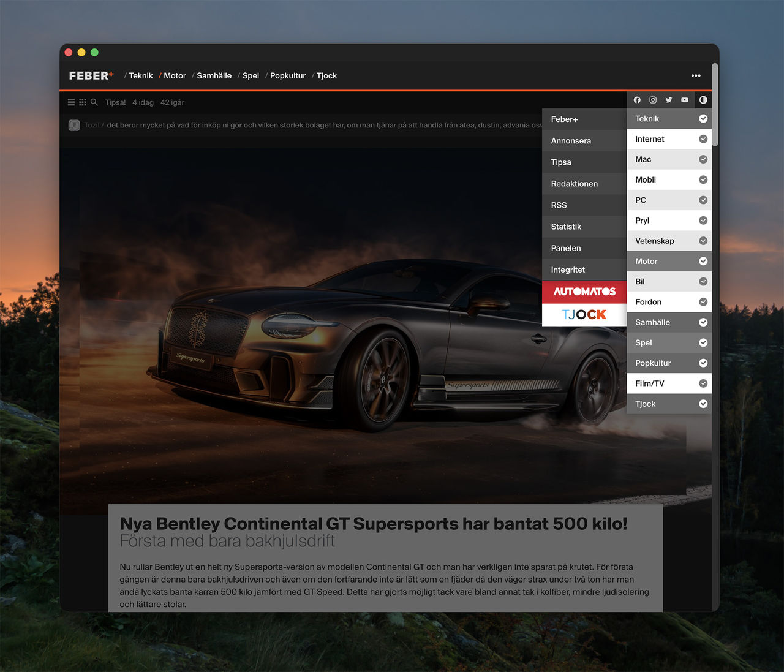Collapse the three-dots more menu
Screen dimensions: 784x672
point(696,76)
